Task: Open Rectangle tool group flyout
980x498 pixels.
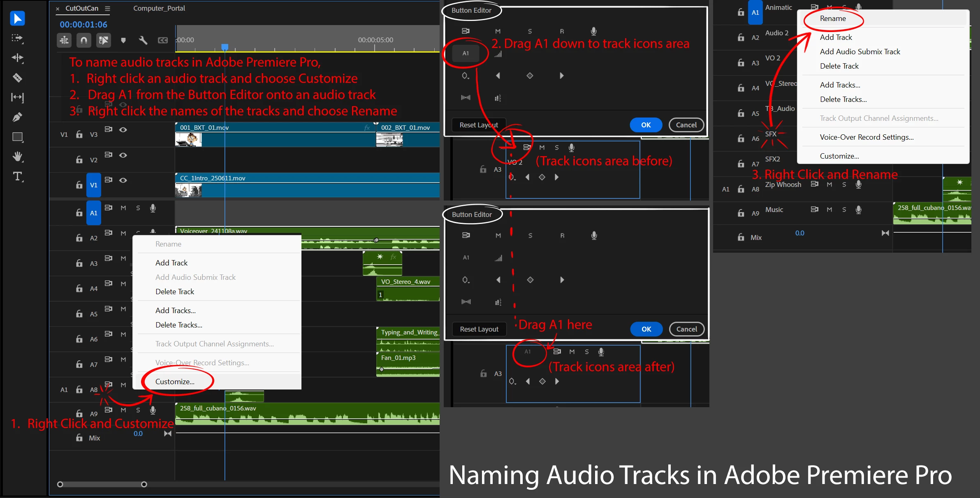Action: tap(17, 137)
